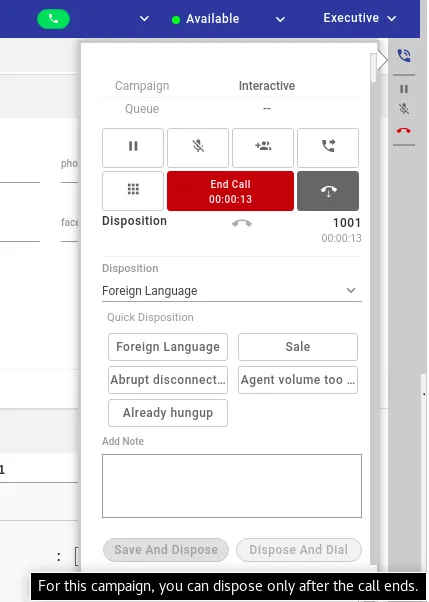Click Save And Dispose button
Image resolution: width=429 pixels, height=602 pixels.
coord(166,550)
